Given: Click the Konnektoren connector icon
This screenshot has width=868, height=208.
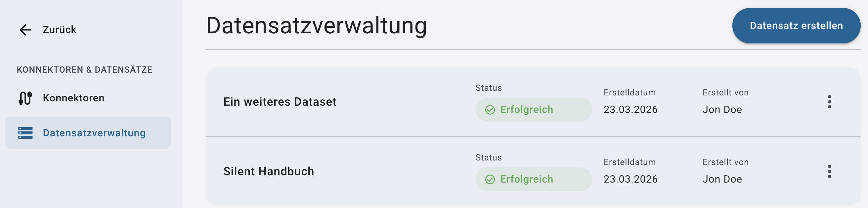Looking at the screenshot, I should (x=25, y=98).
